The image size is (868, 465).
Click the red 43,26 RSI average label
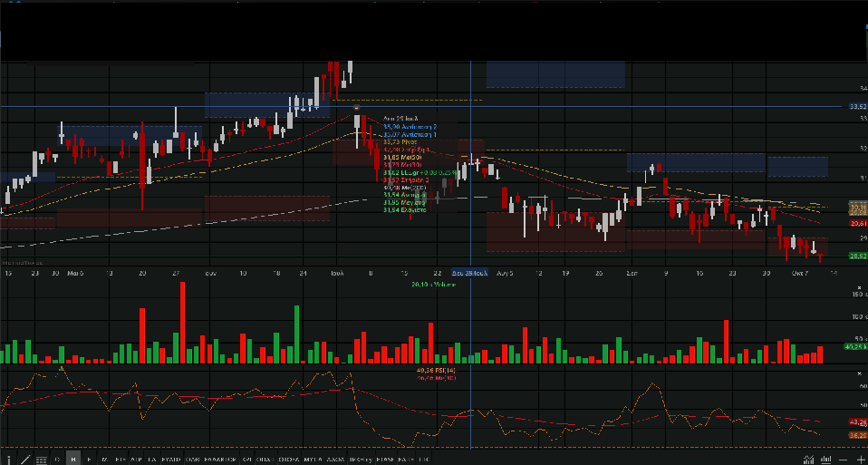tap(858, 421)
